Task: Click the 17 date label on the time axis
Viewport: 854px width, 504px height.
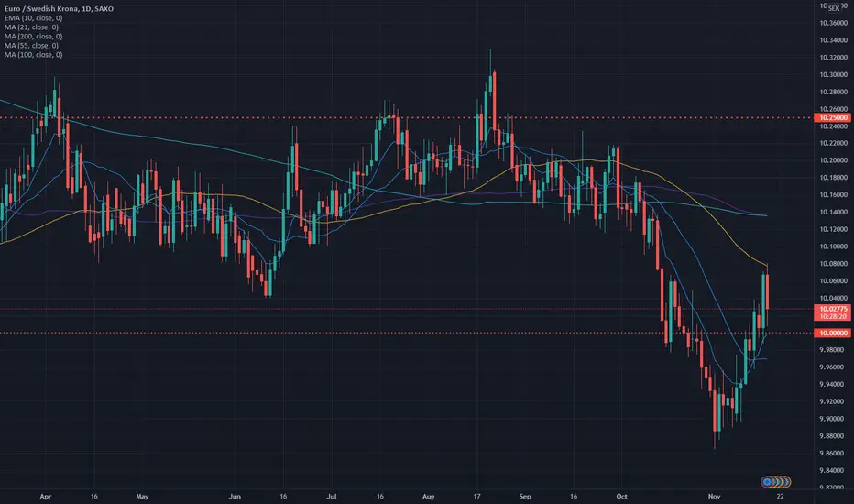Action: pyautogui.click(x=477, y=497)
